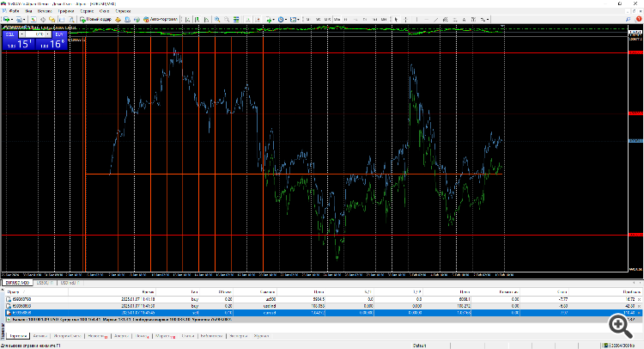Click the Tile Windows icon
The width and height of the screenshot is (644, 349).
point(236,19)
